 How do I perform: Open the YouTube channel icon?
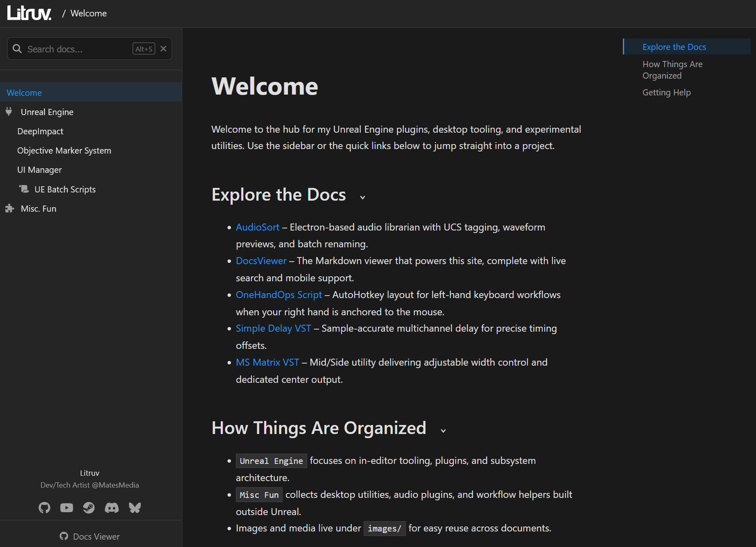66,508
